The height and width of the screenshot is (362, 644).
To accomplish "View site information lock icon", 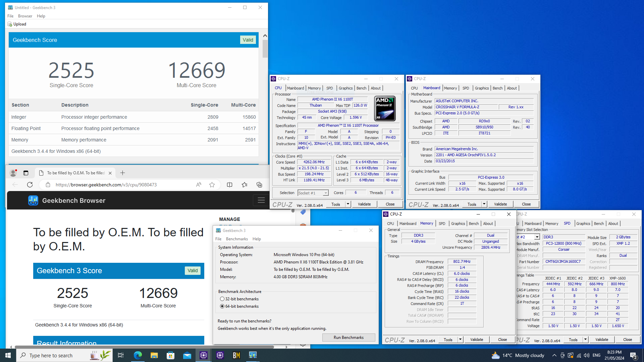I will 48,185.
